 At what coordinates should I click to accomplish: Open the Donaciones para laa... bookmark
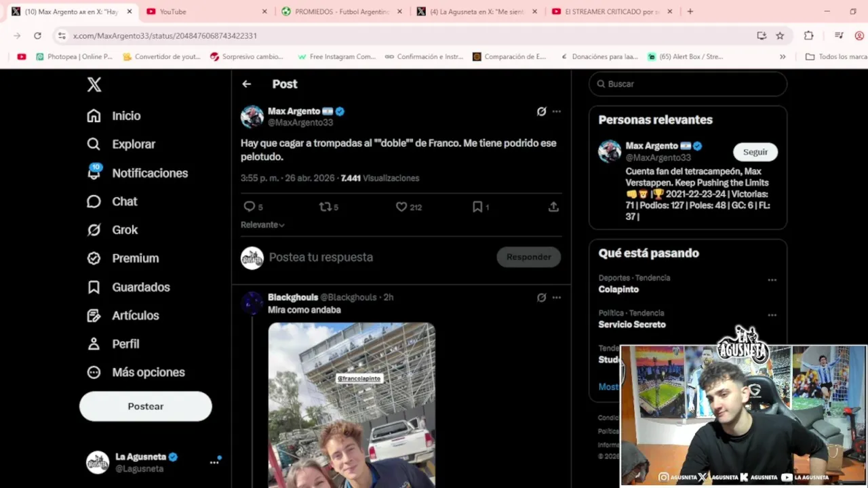pos(599,57)
